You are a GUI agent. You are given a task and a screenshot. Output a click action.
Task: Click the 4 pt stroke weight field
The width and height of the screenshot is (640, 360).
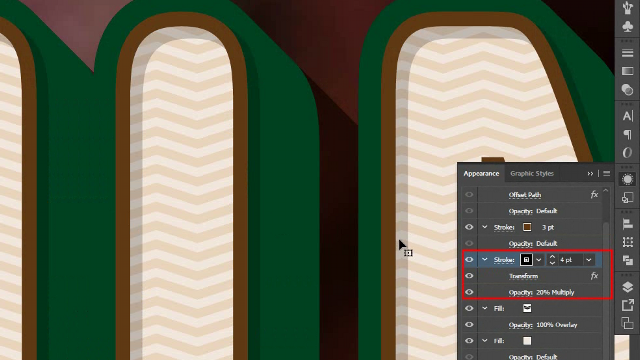tap(571, 260)
